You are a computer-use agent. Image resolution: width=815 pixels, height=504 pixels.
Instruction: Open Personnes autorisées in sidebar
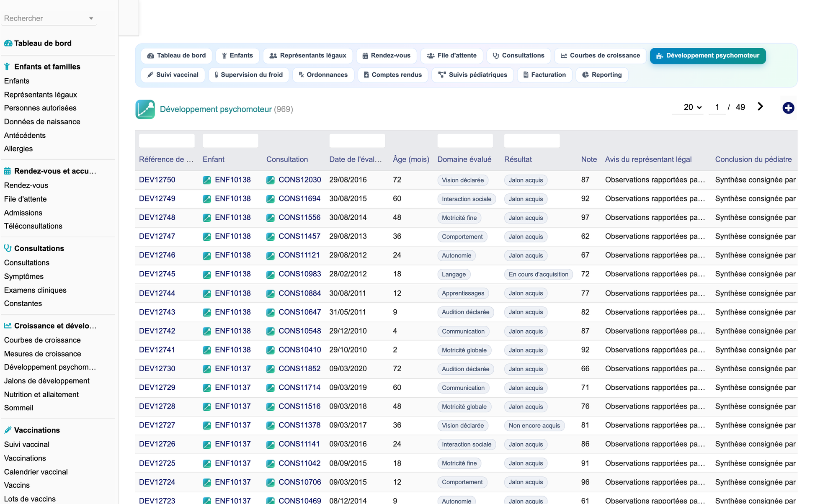click(x=40, y=108)
